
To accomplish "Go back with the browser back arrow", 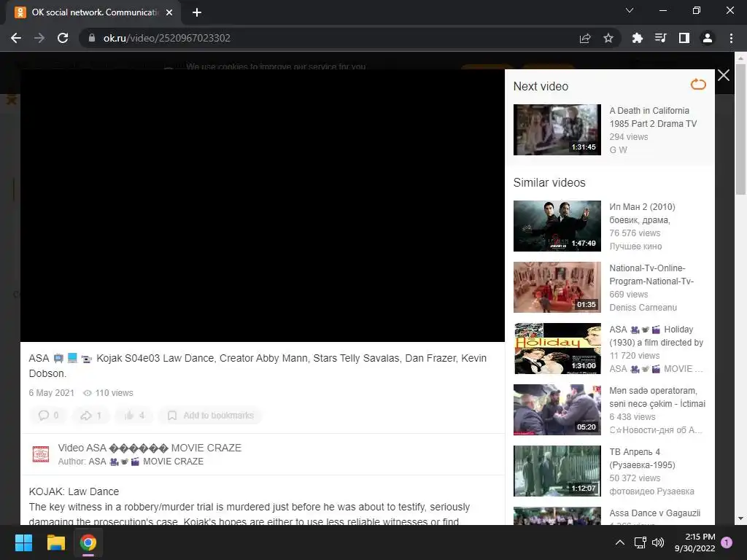I will [16, 38].
